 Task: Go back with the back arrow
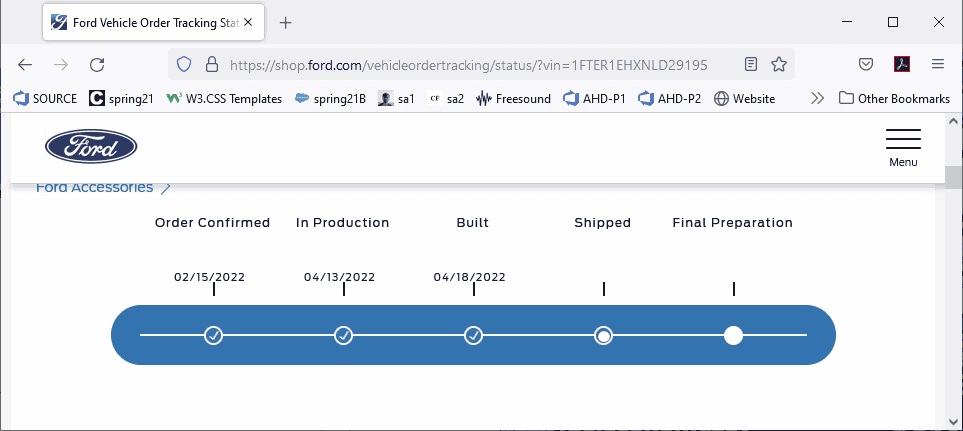[25, 64]
